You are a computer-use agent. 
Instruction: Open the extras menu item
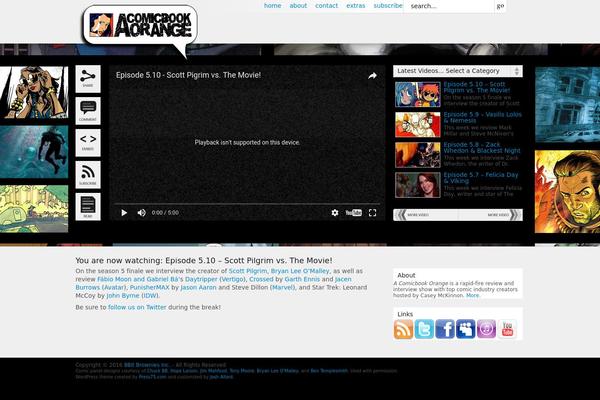355,6
